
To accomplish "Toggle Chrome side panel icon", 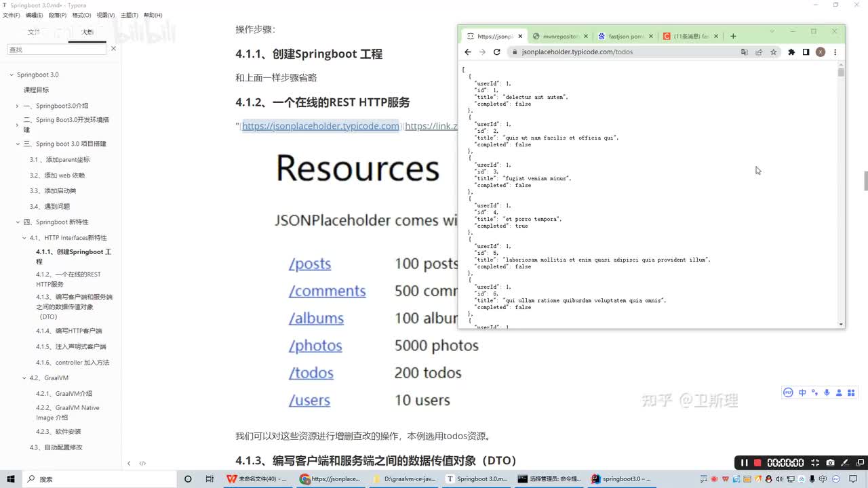I will [806, 52].
